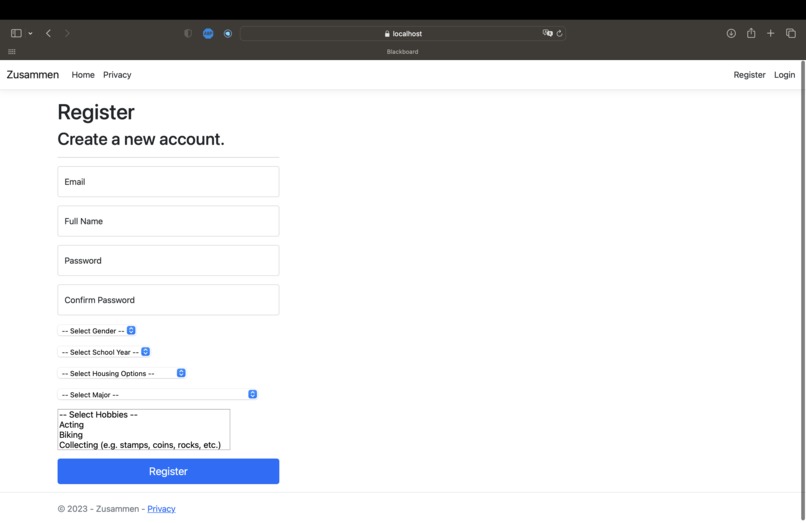
Task: Click the localhost address bar
Action: [402, 33]
